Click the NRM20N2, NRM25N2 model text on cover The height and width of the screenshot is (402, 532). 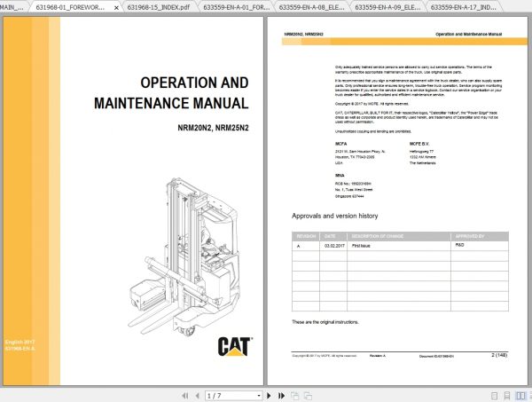tap(213, 128)
